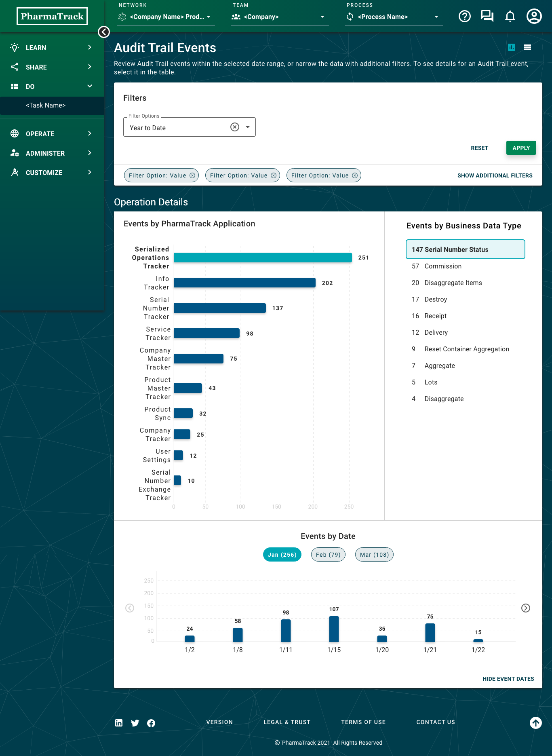552x756 pixels.
Task: Collapse the Do menu chevron
Action: 90,86
